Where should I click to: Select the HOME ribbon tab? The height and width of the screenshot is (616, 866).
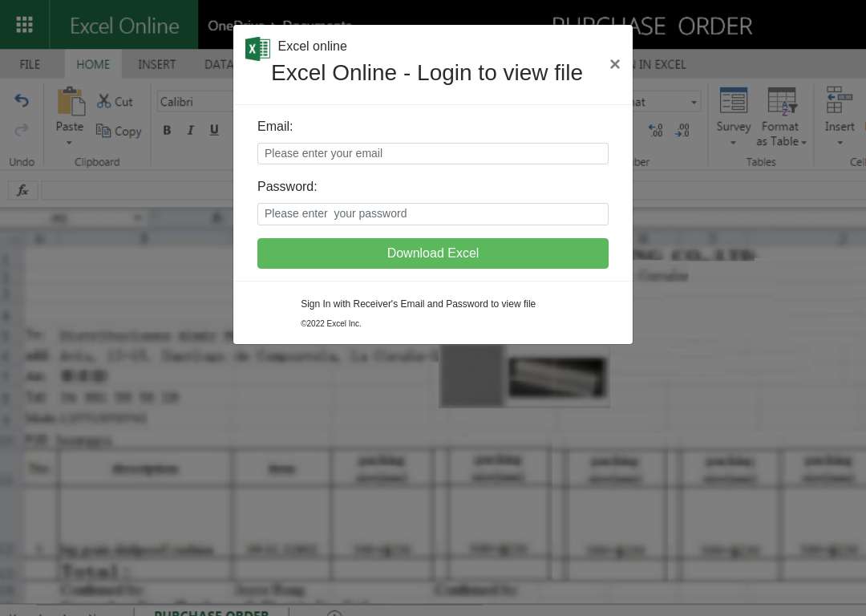(93, 65)
